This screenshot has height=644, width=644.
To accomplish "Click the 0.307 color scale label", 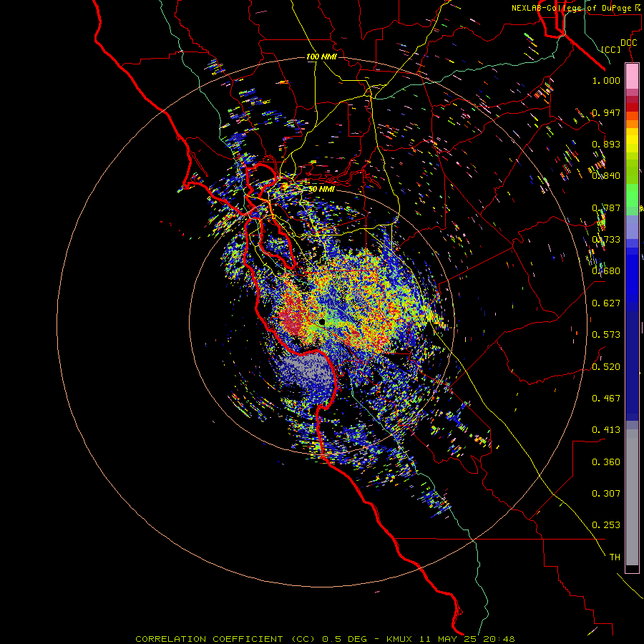I will 606,493.
